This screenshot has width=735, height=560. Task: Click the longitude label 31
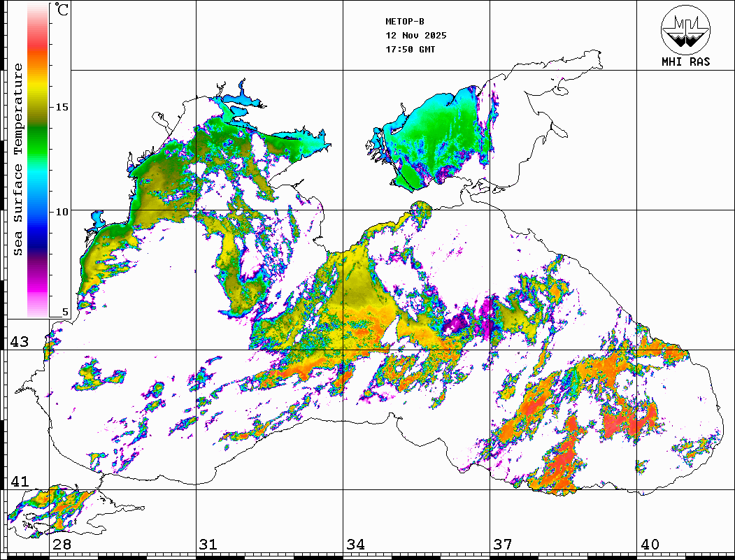(x=208, y=545)
